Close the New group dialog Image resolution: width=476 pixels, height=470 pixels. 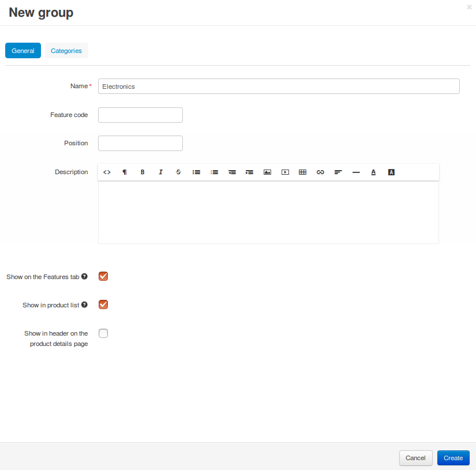pyautogui.click(x=469, y=7)
